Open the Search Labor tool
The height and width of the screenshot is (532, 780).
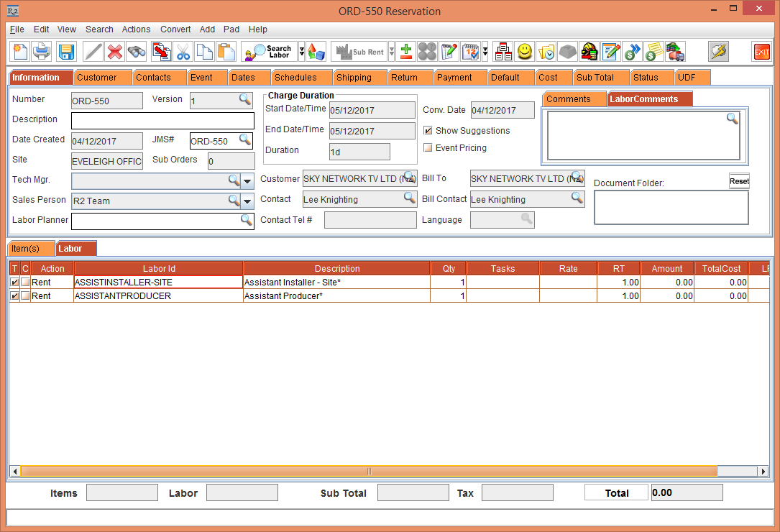tap(272, 51)
